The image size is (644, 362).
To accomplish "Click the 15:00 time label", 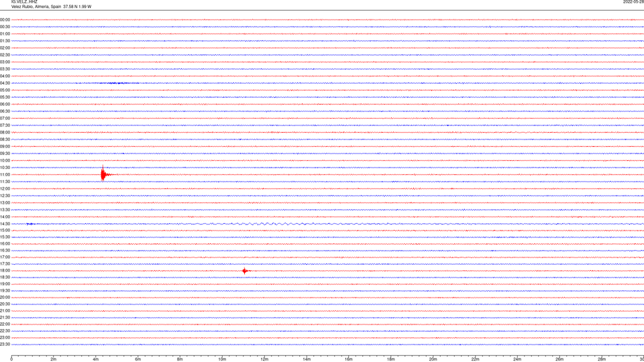I will click(x=5, y=230).
